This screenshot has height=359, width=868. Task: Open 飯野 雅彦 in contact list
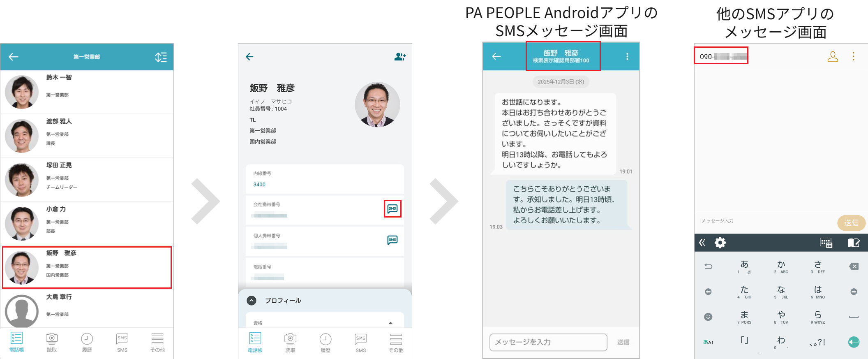point(87,267)
